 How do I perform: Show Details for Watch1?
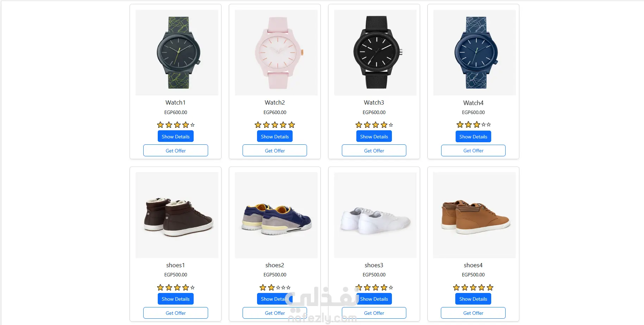176,136
